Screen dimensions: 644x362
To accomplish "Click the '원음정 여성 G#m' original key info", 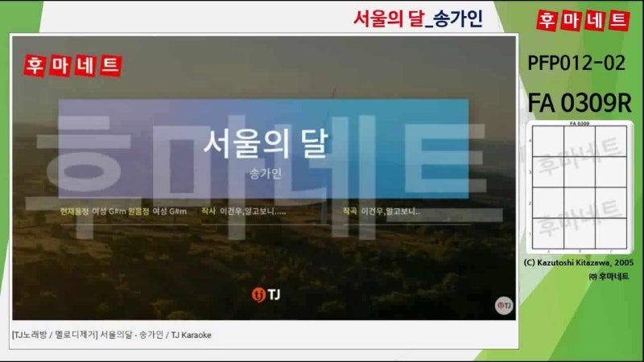I will click(x=157, y=212).
